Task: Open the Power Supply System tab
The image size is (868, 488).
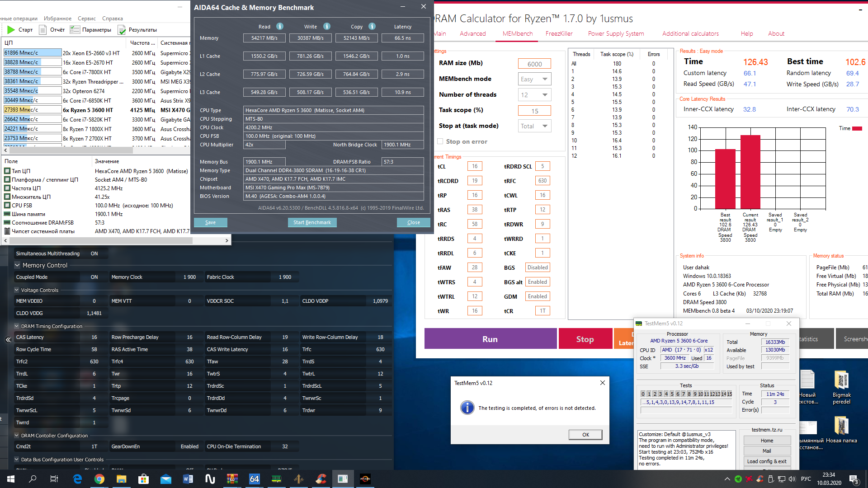Action: pos(616,33)
